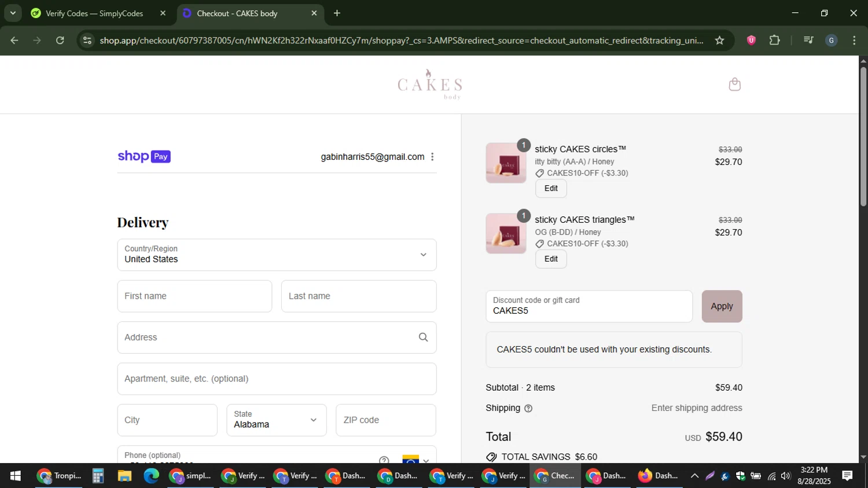Open the shopping bag cart icon
868x488 pixels.
(734, 85)
